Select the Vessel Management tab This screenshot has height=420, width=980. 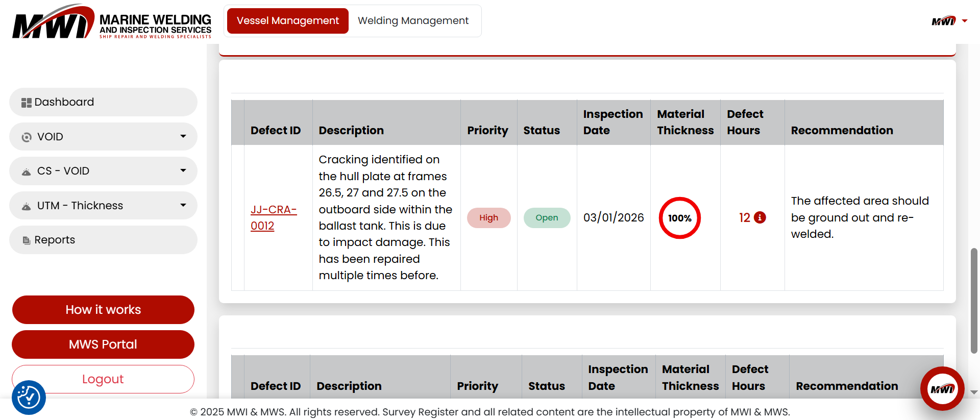(287, 21)
